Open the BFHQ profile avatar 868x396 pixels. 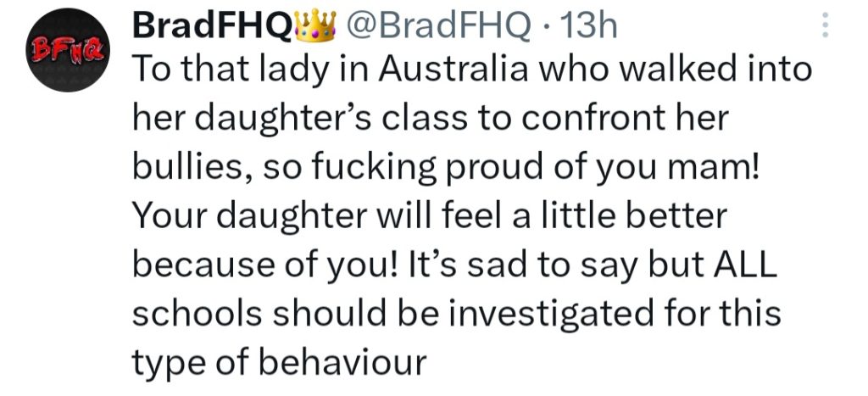click(x=65, y=54)
